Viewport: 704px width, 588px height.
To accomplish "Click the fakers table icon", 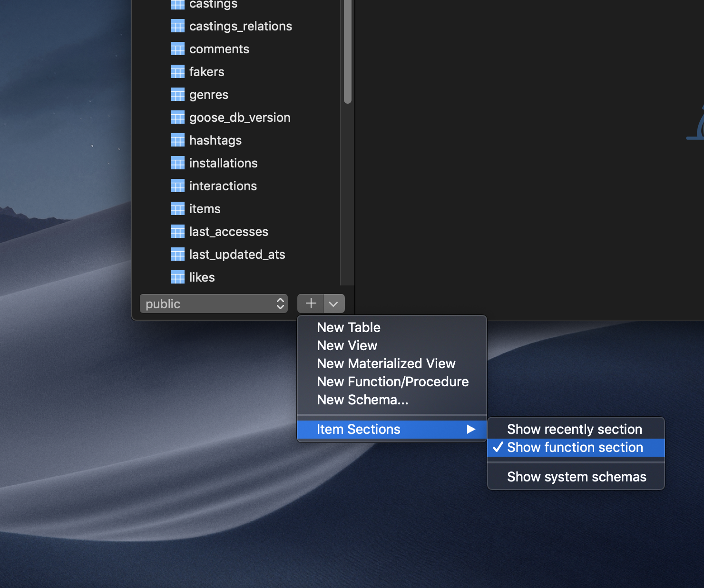I will point(177,71).
